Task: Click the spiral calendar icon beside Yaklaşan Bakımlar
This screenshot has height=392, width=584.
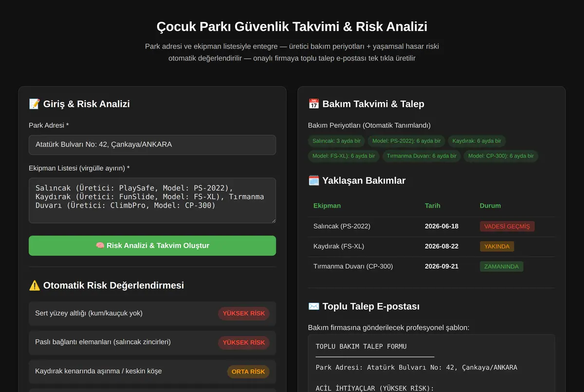Action: pyautogui.click(x=313, y=180)
